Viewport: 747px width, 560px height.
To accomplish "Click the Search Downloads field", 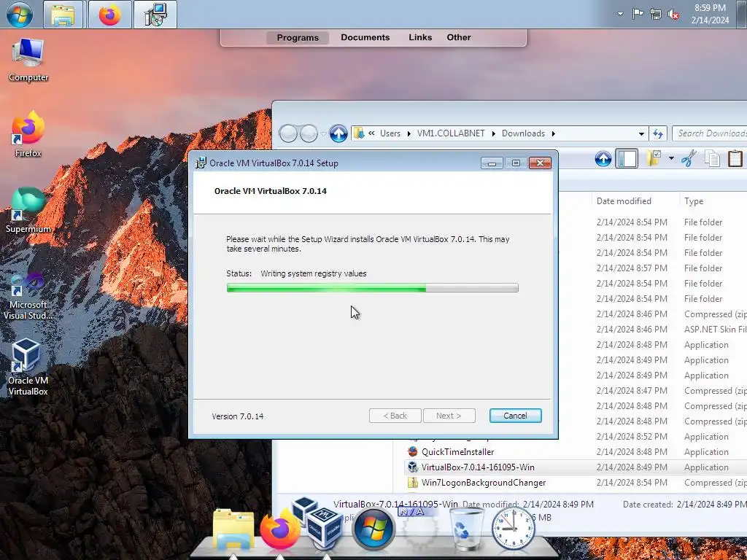I will (x=710, y=133).
